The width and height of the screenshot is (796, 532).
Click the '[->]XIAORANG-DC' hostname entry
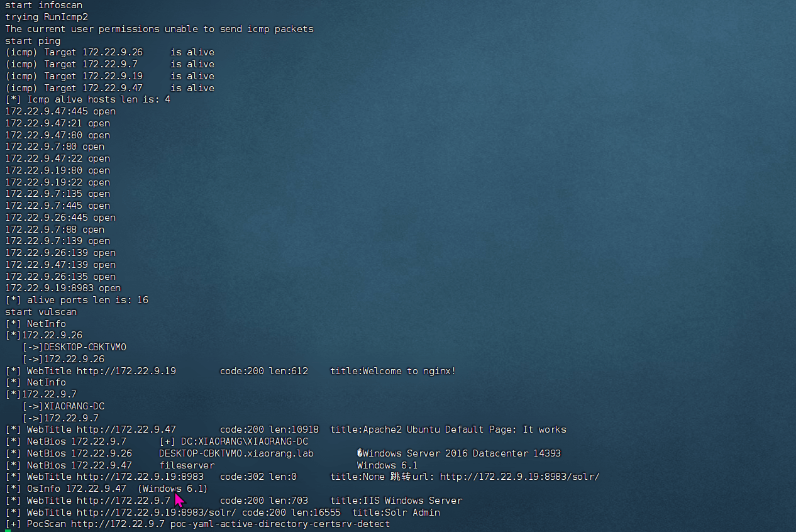[63, 406]
